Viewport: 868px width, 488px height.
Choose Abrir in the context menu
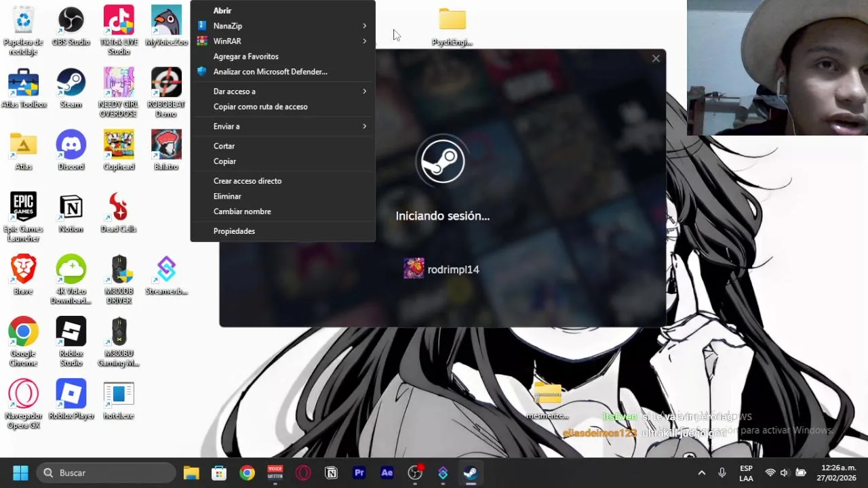(283, 10)
